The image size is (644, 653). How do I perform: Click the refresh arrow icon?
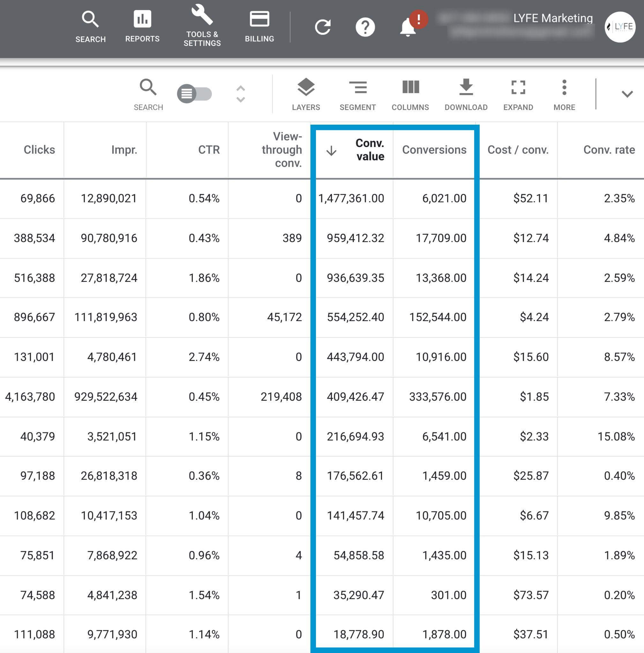(x=323, y=27)
